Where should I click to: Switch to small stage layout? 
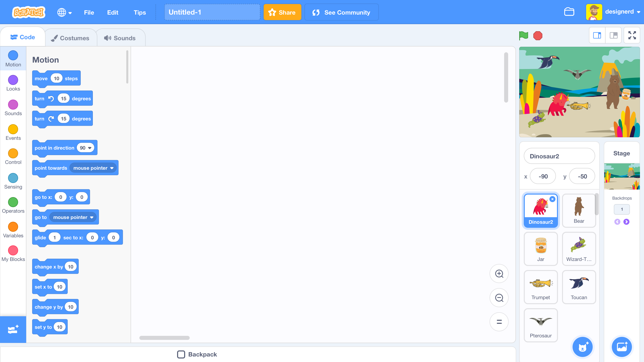point(597,35)
